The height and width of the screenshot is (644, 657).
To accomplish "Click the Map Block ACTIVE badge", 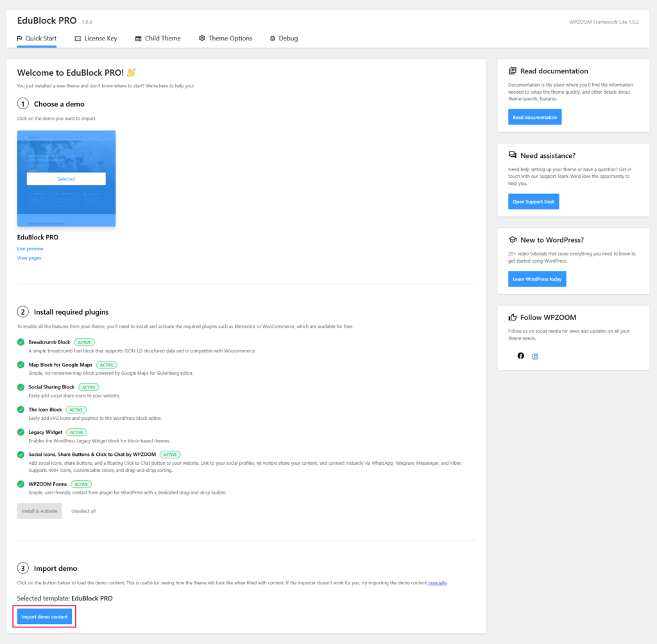I will point(107,365).
